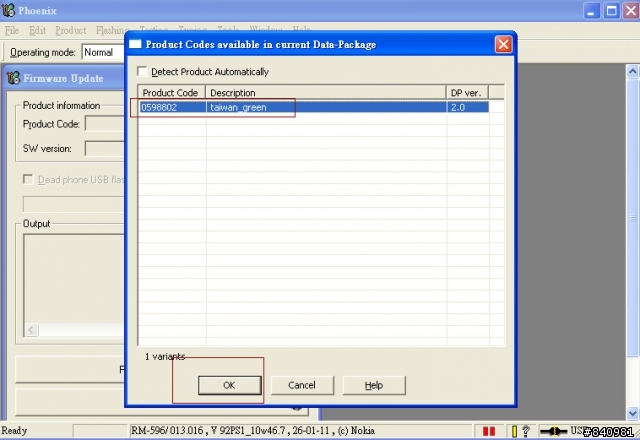Maximize the Phoenix window
The height and width of the screenshot is (440, 640).
[x=611, y=11]
